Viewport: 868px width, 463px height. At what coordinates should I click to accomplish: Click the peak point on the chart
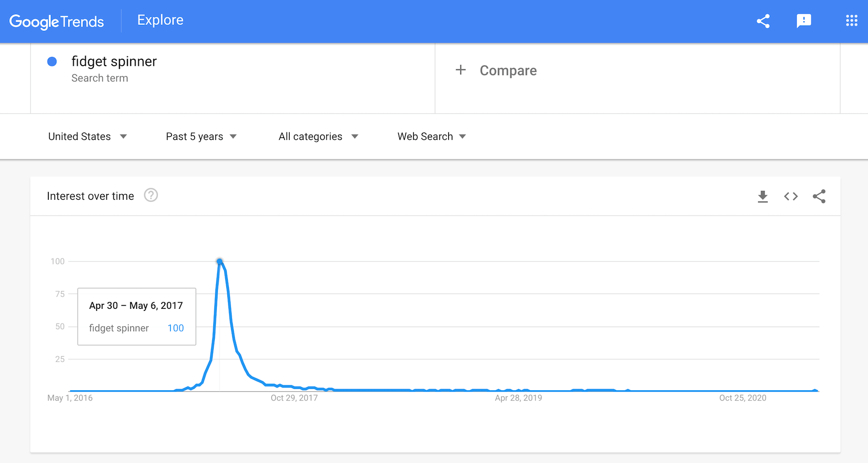pos(220,262)
